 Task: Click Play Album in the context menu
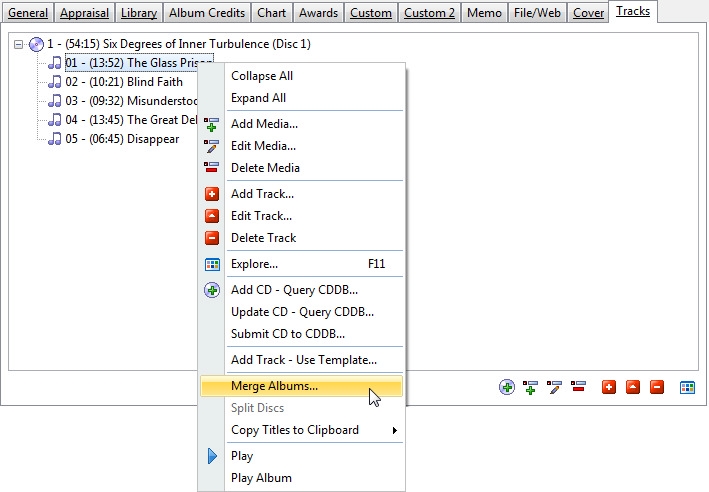[261, 478]
